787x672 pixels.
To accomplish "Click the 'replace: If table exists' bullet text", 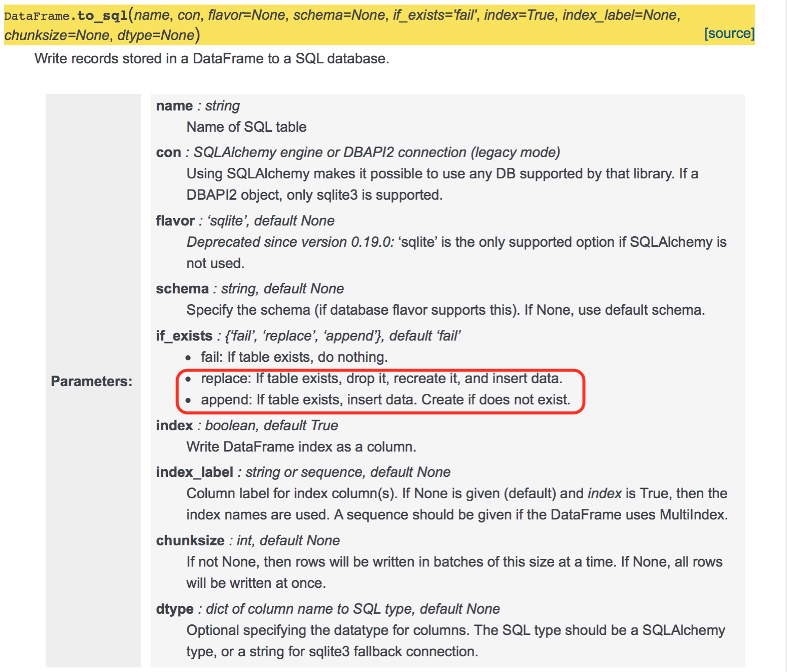I will click(381, 378).
